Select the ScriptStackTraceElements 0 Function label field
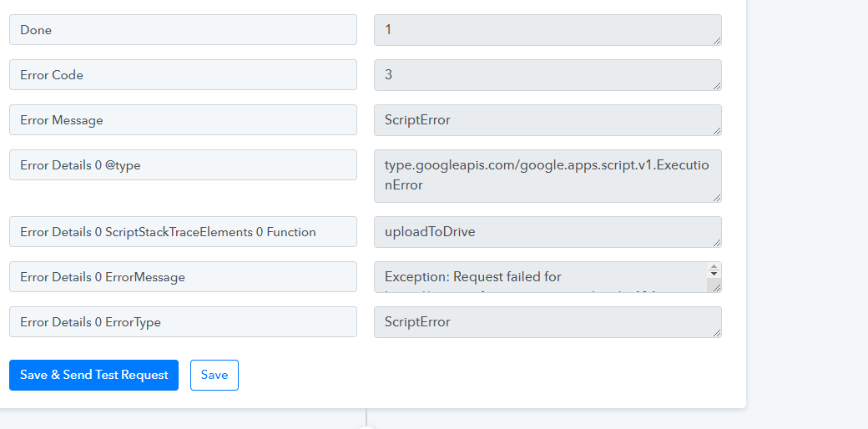868x429 pixels. coord(183,231)
